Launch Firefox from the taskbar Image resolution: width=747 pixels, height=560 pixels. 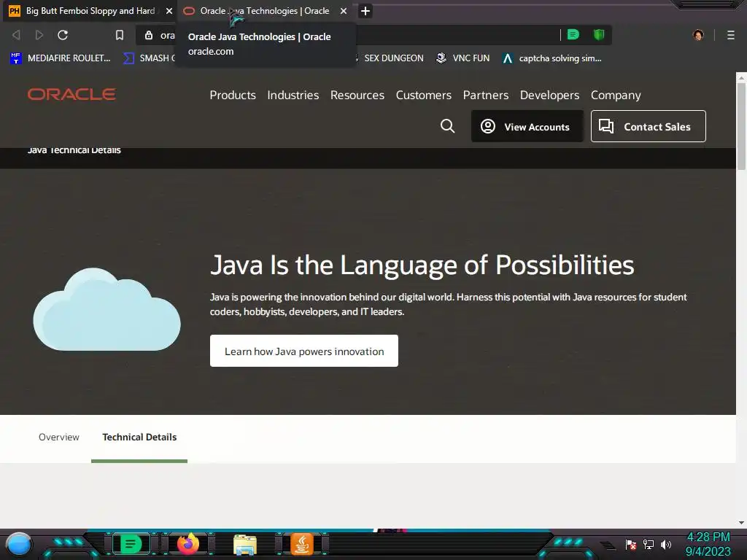(x=188, y=544)
